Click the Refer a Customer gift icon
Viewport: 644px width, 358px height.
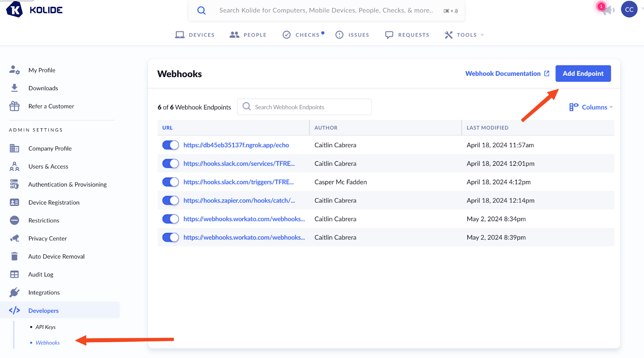tap(14, 106)
